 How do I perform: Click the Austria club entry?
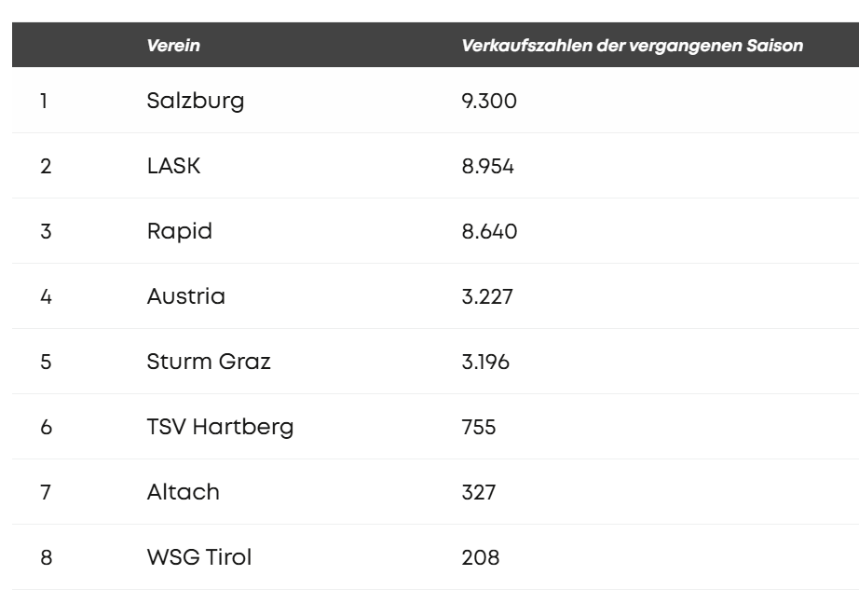185,296
